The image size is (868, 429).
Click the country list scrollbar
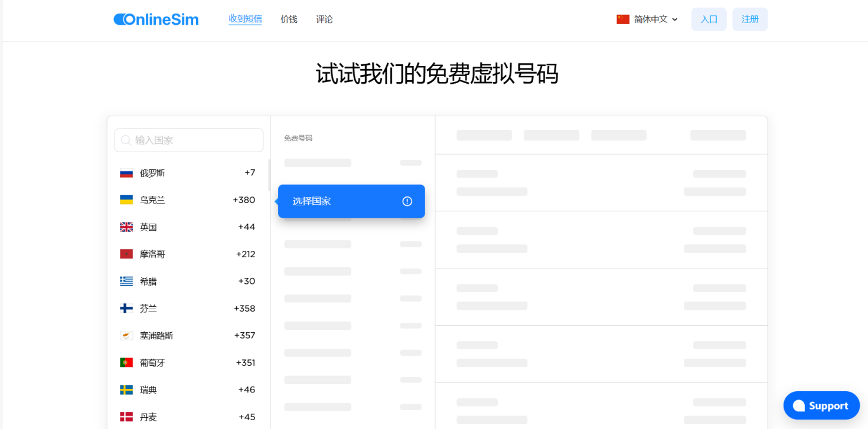click(269, 175)
